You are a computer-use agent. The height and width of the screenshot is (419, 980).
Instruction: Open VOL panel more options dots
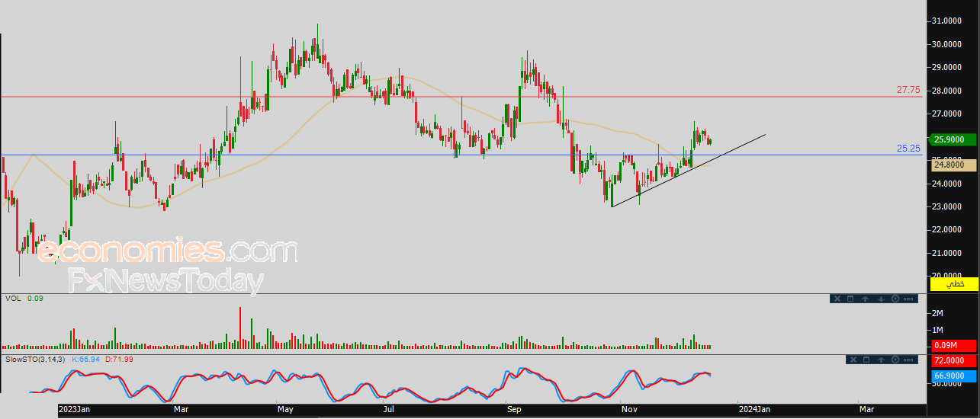click(908, 299)
